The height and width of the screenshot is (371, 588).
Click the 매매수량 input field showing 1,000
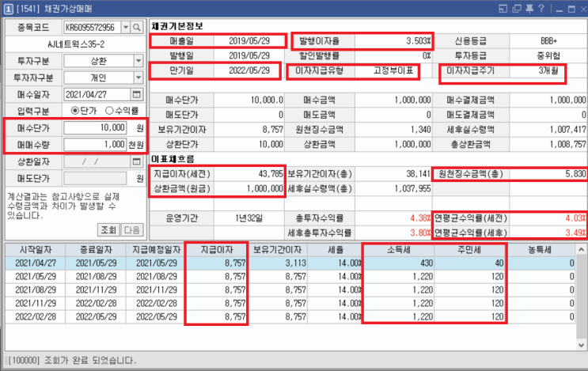pos(95,144)
